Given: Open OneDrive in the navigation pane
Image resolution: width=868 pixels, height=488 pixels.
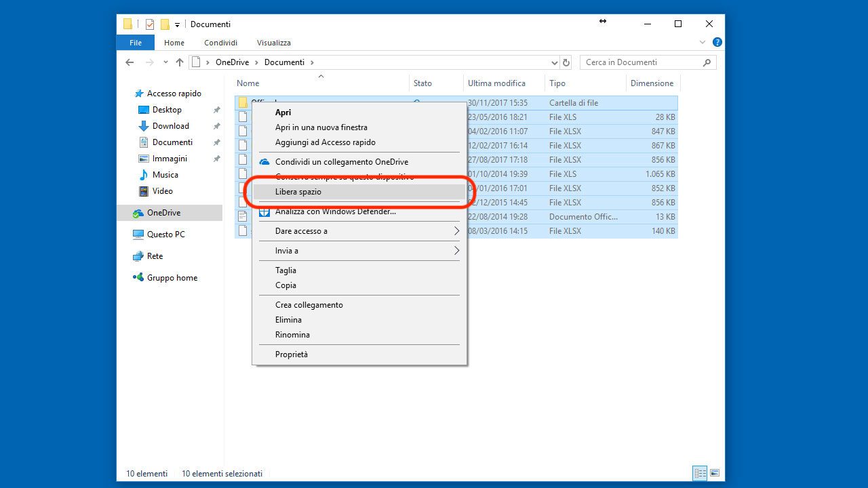Looking at the screenshot, I should [x=163, y=213].
